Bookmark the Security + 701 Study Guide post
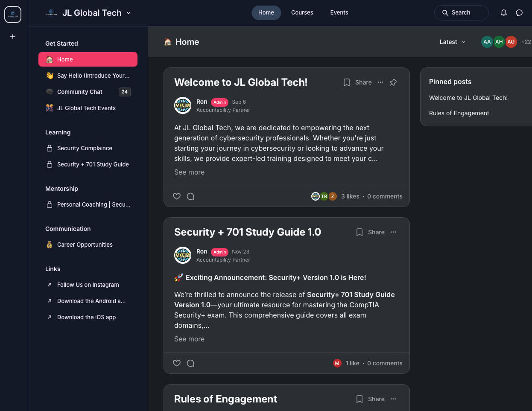 tap(360, 232)
